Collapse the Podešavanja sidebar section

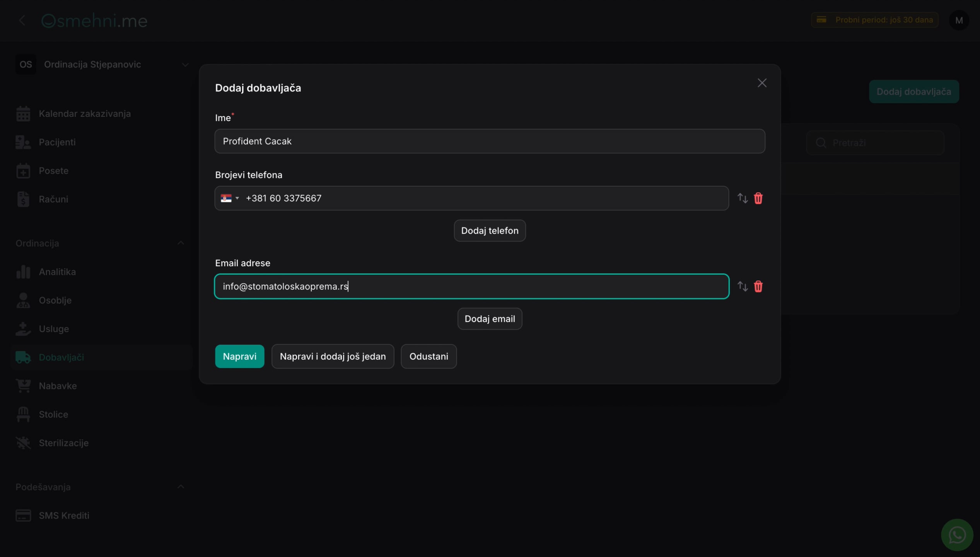(180, 487)
